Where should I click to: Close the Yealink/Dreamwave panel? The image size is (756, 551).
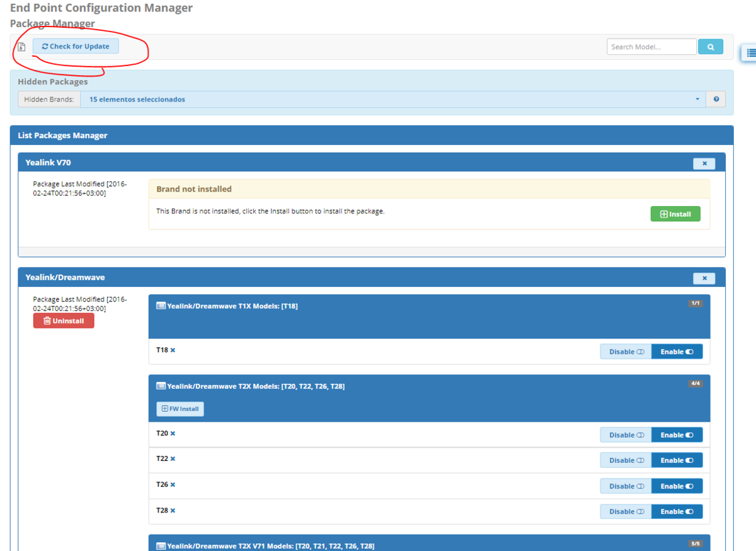point(704,278)
